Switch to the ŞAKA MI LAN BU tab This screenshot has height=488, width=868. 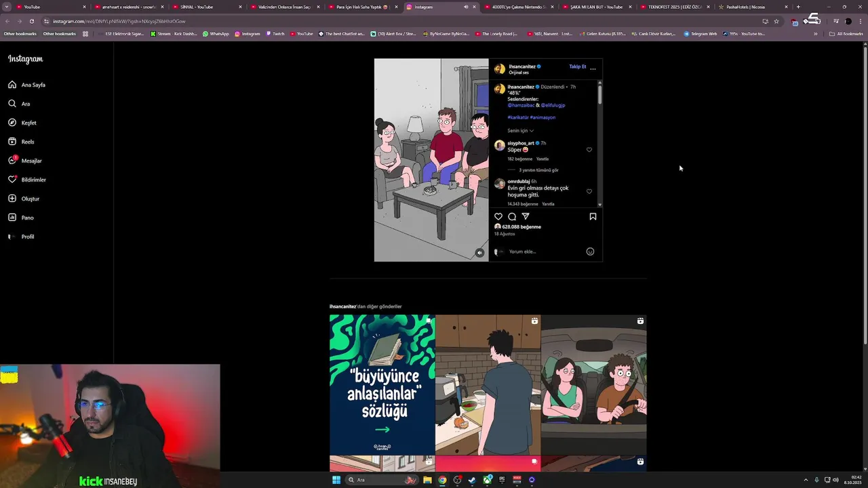tap(597, 7)
